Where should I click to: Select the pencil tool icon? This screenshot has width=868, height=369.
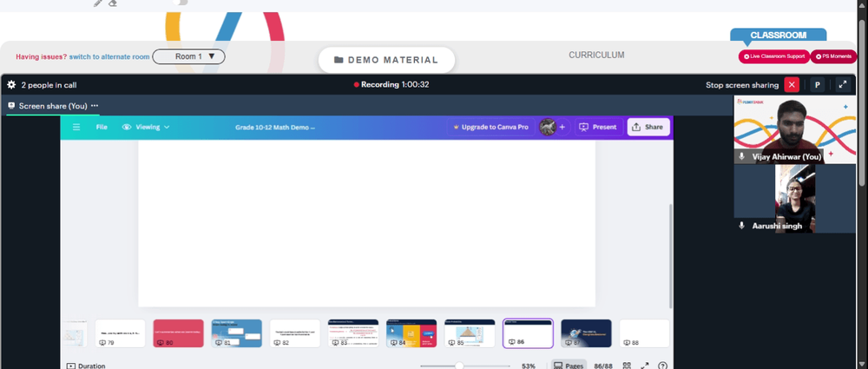[97, 3]
